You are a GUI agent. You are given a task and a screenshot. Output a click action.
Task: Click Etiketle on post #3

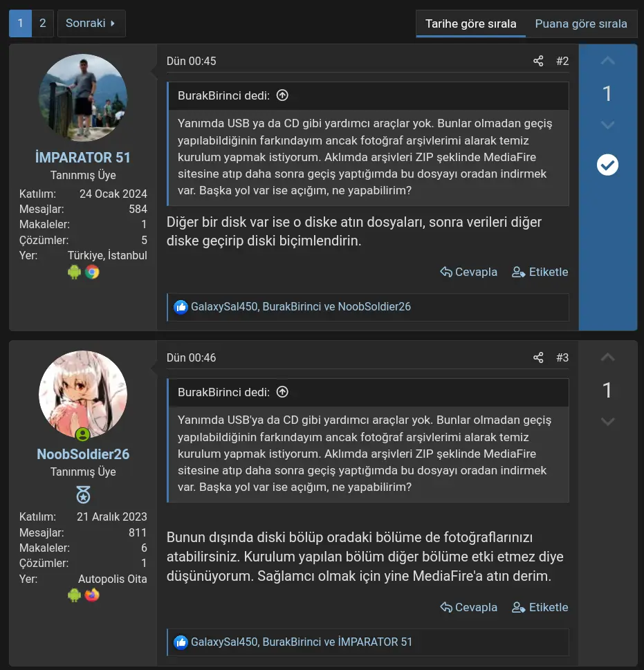point(540,608)
